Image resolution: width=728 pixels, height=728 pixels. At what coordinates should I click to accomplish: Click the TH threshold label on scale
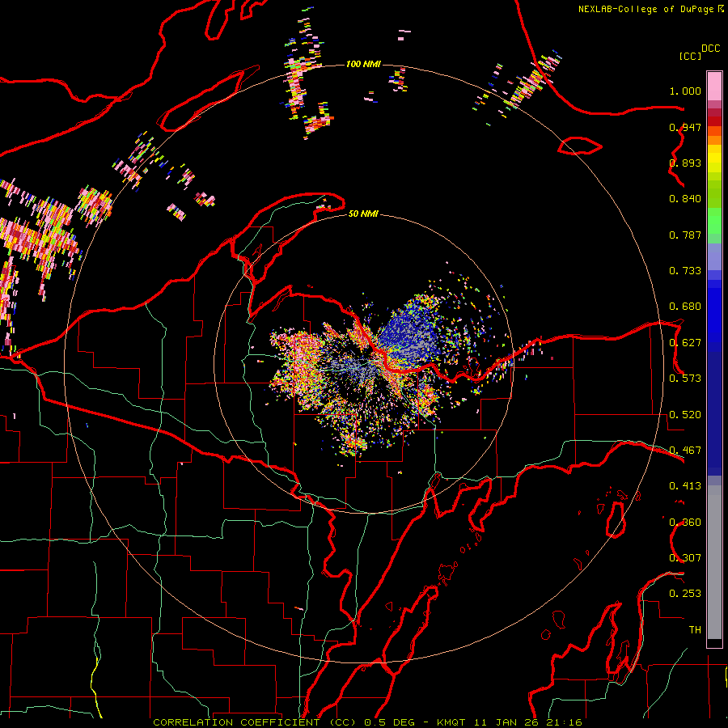[x=695, y=630]
